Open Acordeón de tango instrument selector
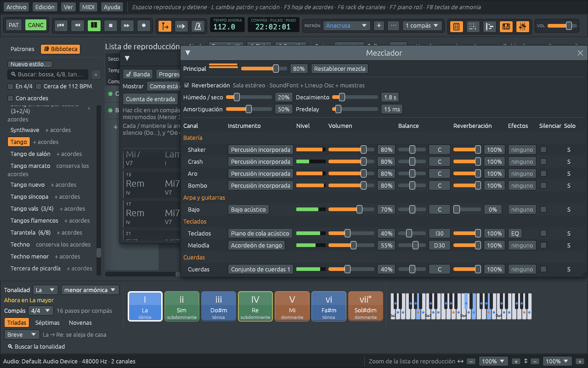Image resolution: width=588 pixels, height=368 pixels. tap(256, 245)
